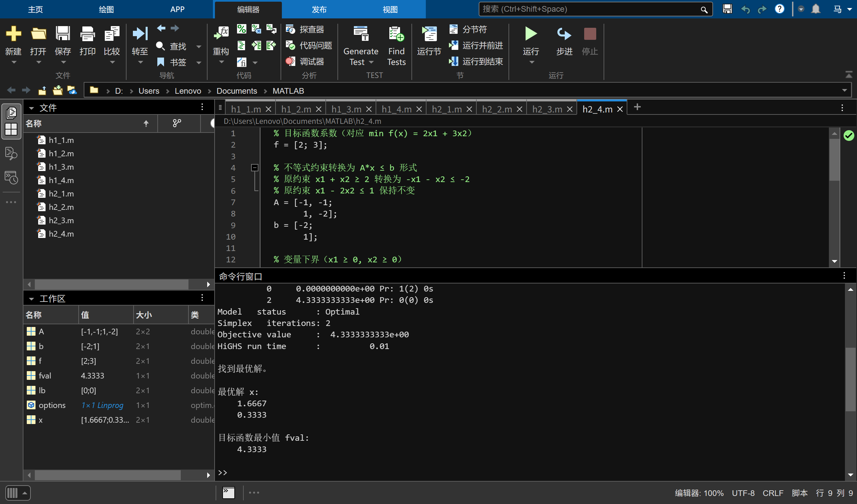This screenshot has height=504, width=857.
Task: Toggle the command window icon at bottom
Action: click(x=229, y=492)
